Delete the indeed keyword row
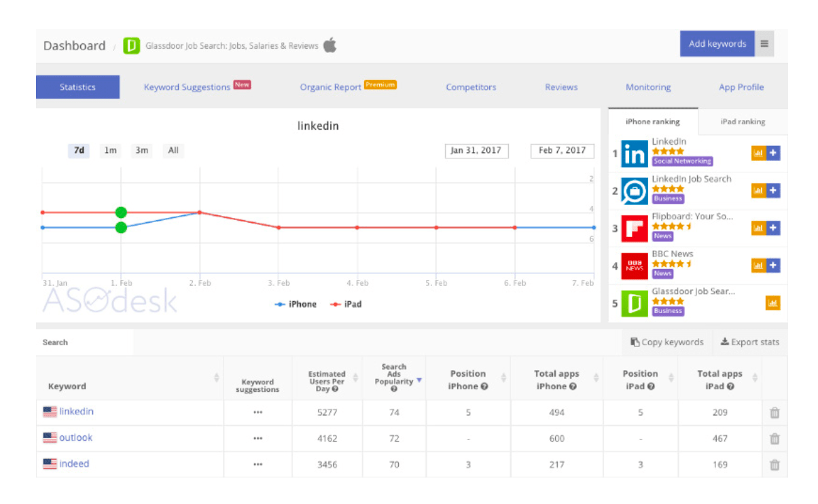 (775, 465)
